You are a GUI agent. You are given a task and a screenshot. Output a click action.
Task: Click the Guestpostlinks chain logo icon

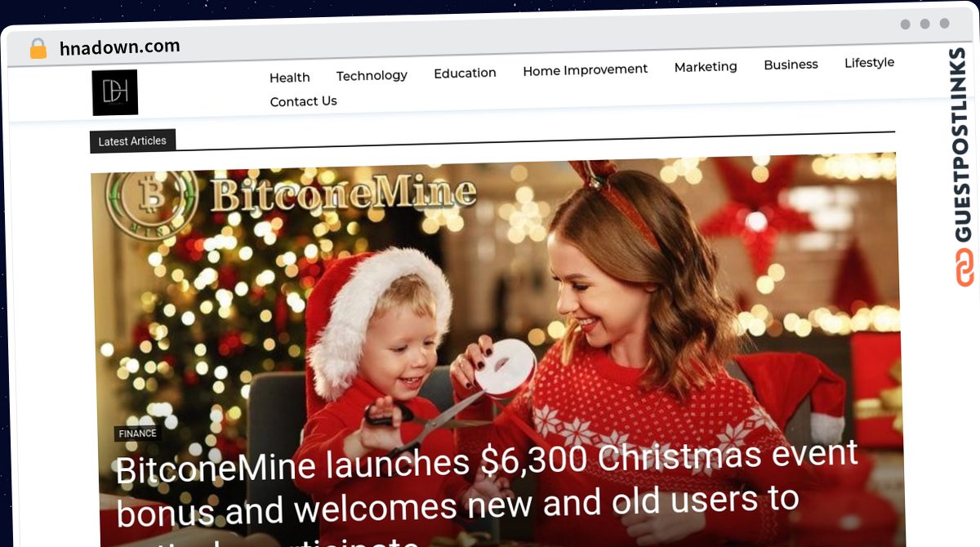(965, 267)
